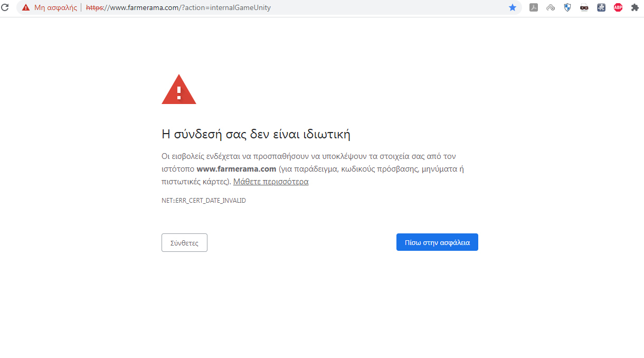Viewport: 644px width, 358px height.
Task: Click the bold 'www.farmerama.com' text
Action: coord(236,169)
